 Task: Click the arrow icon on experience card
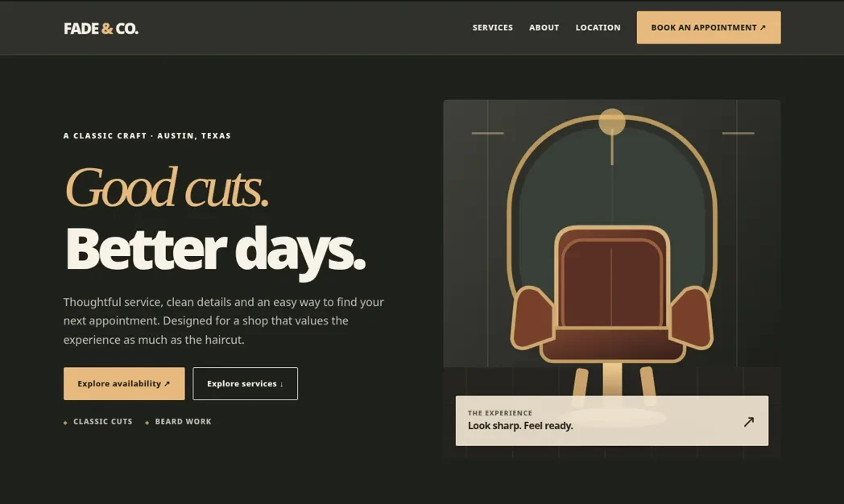749,422
